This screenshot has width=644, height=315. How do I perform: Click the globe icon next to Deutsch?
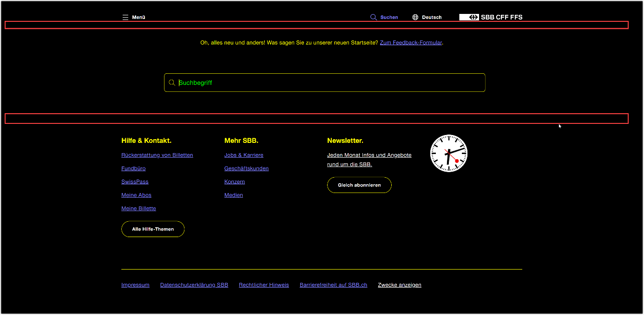point(414,17)
